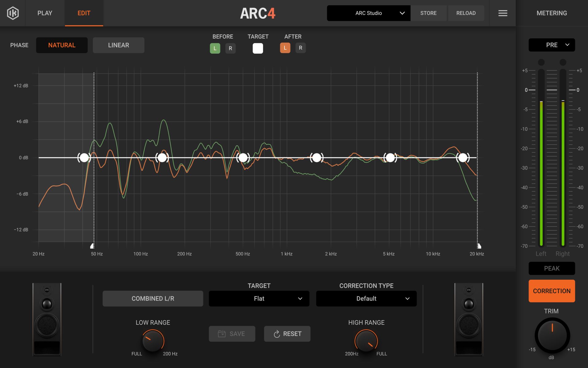
Task: Open the CORRECTION TYPE Default dropdown
Action: (366, 298)
